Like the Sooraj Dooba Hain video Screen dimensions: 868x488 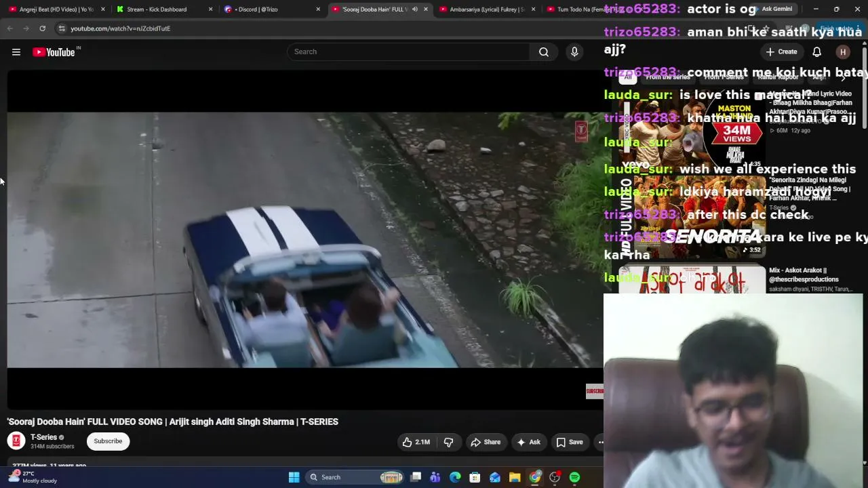point(416,443)
